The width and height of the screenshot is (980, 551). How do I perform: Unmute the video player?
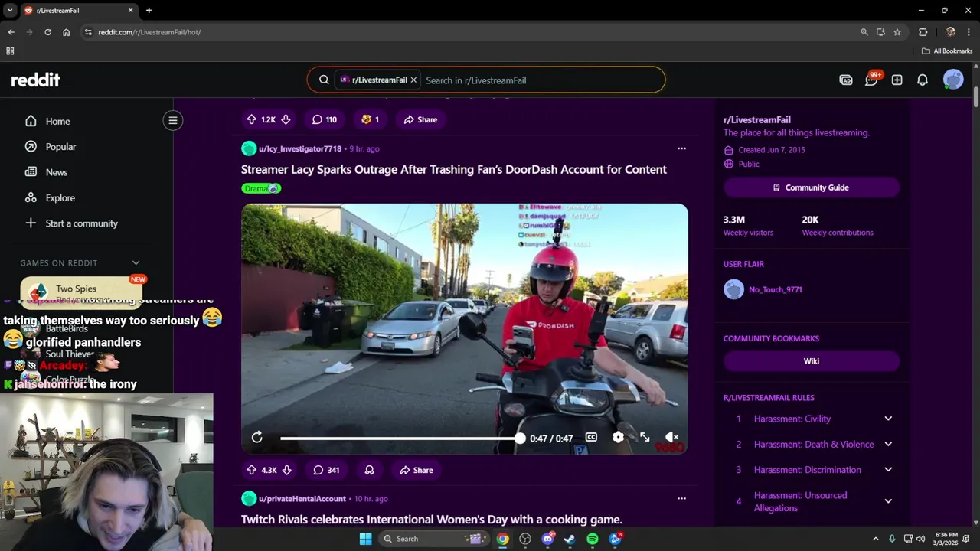click(x=671, y=438)
